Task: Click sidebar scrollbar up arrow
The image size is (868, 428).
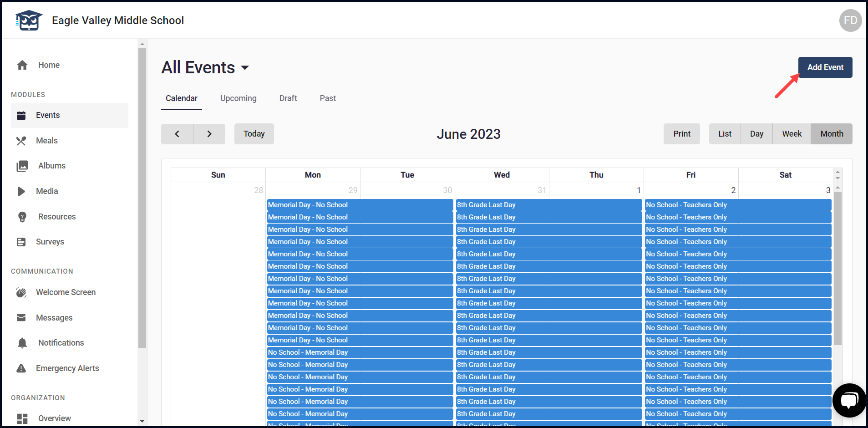Action: (x=142, y=44)
